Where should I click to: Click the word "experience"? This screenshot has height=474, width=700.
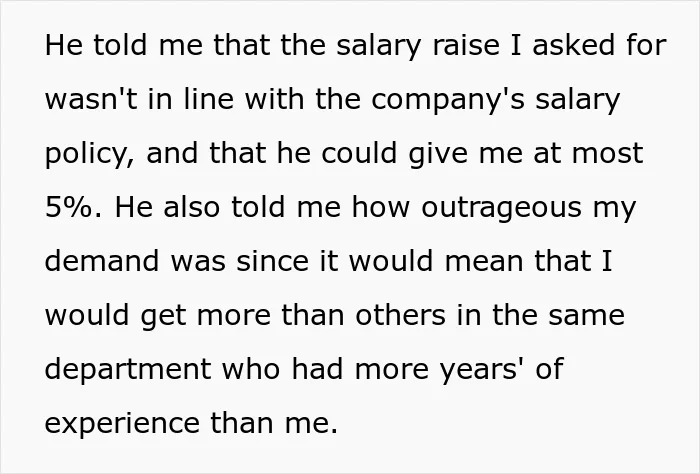[122, 424]
